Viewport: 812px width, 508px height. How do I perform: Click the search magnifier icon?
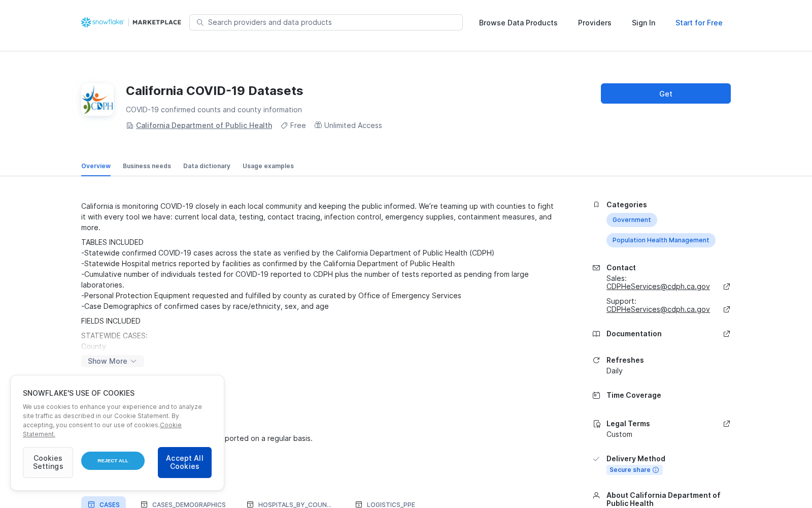[200, 22]
